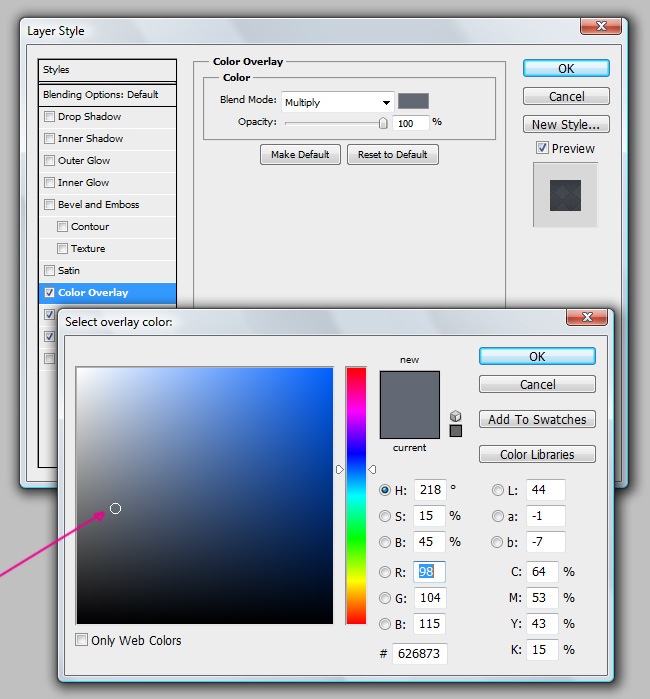Click the Make Default button
The image size is (650, 699).
click(x=300, y=154)
